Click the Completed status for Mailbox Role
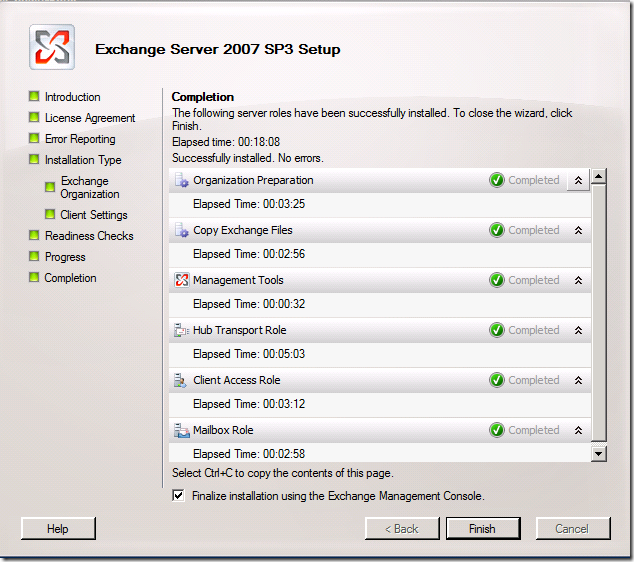Viewport: 634px width, 562px height. [x=534, y=430]
